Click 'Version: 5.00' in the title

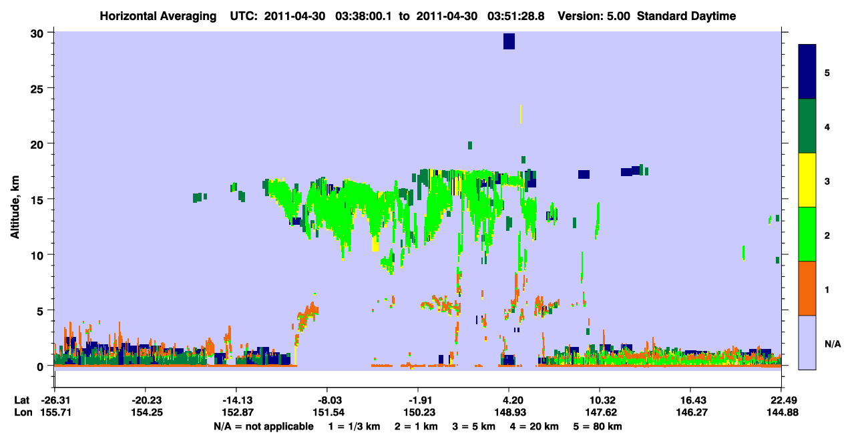click(x=595, y=16)
